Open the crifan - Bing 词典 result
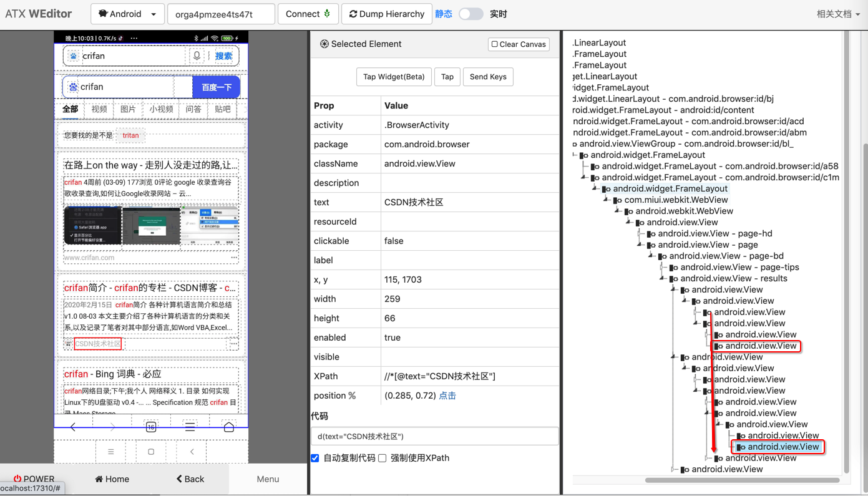 [x=113, y=374]
